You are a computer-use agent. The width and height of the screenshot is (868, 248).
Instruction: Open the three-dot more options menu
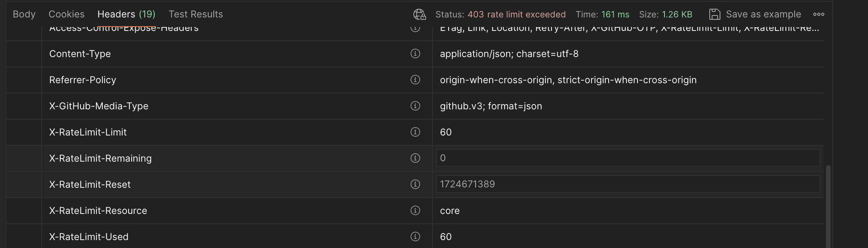tap(818, 14)
